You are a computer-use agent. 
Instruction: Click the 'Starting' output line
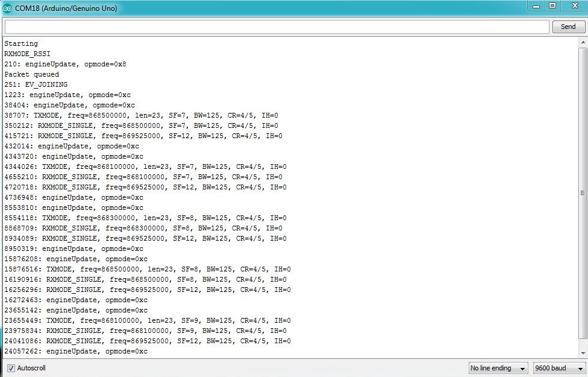pyautogui.click(x=21, y=43)
